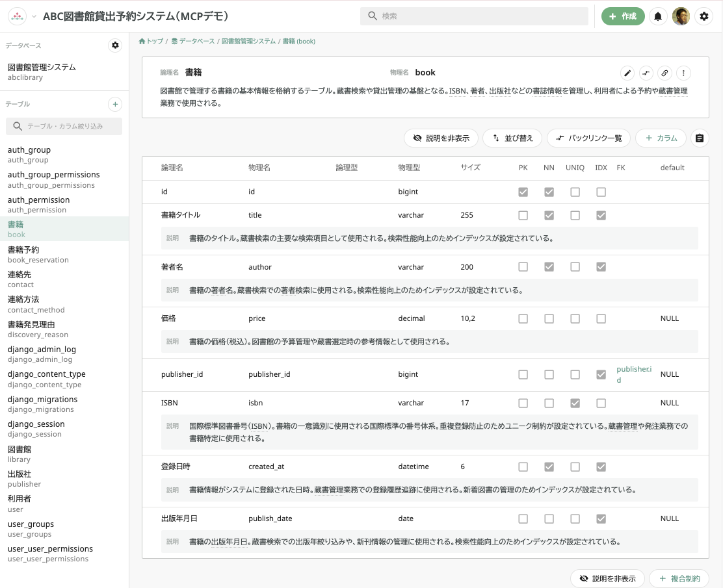Click the green 作成 button
The height and width of the screenshot is (588, 723).
click(x=623, y=16)
